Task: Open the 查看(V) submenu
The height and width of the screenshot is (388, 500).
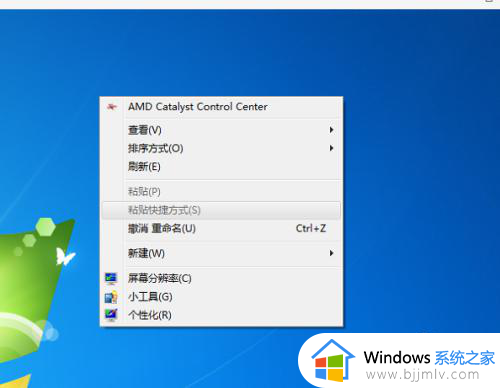Action: (x=221, y=130)
